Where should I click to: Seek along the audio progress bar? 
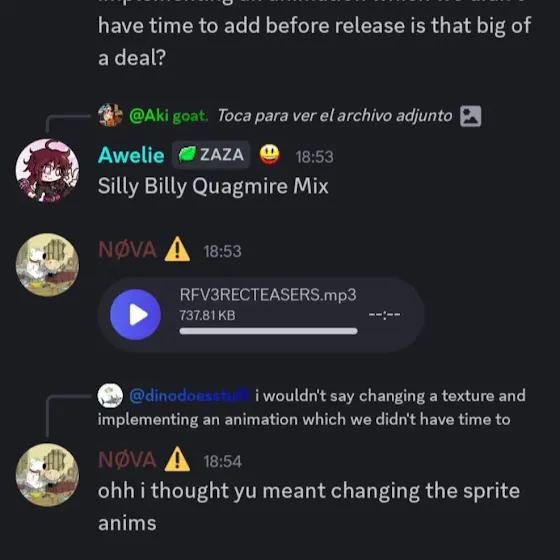pyautogui.click(x=268, y=331)
